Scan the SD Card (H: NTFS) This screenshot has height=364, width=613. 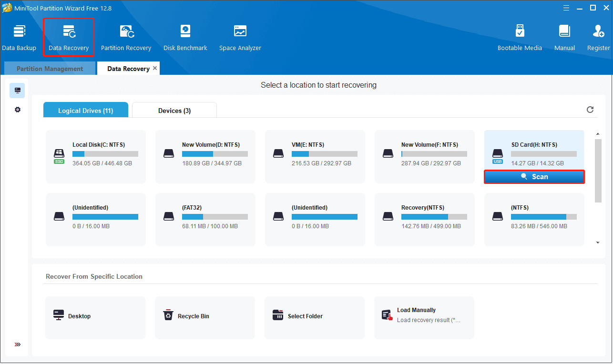534,177
